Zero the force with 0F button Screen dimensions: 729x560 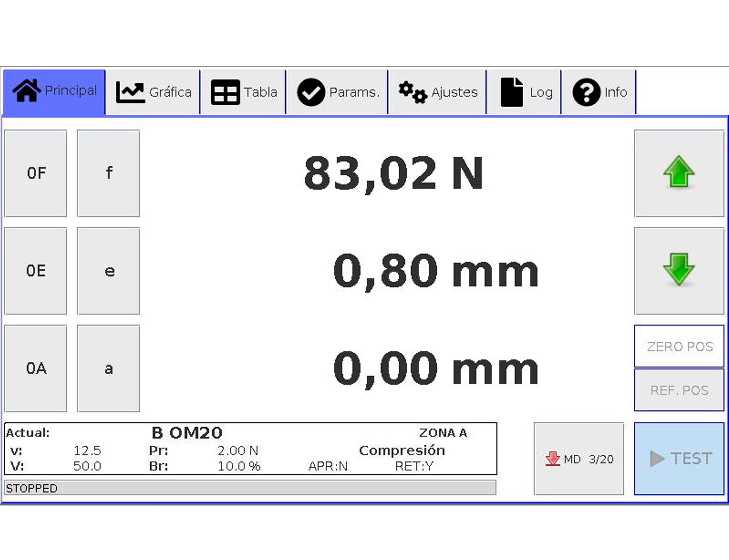[x=36, y=173]
